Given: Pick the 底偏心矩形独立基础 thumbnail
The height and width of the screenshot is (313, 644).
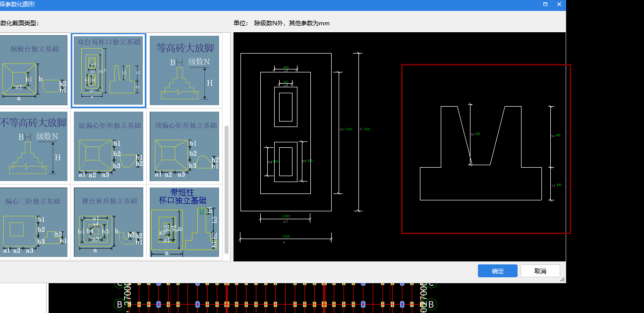Looking at the screenshot, I should pos(109,146).
